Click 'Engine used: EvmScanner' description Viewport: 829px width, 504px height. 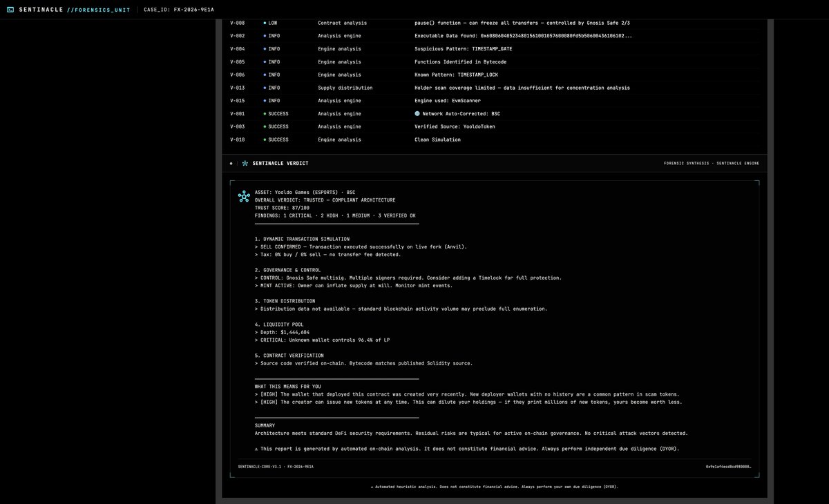pyautogui.click(x=448, y=101)
